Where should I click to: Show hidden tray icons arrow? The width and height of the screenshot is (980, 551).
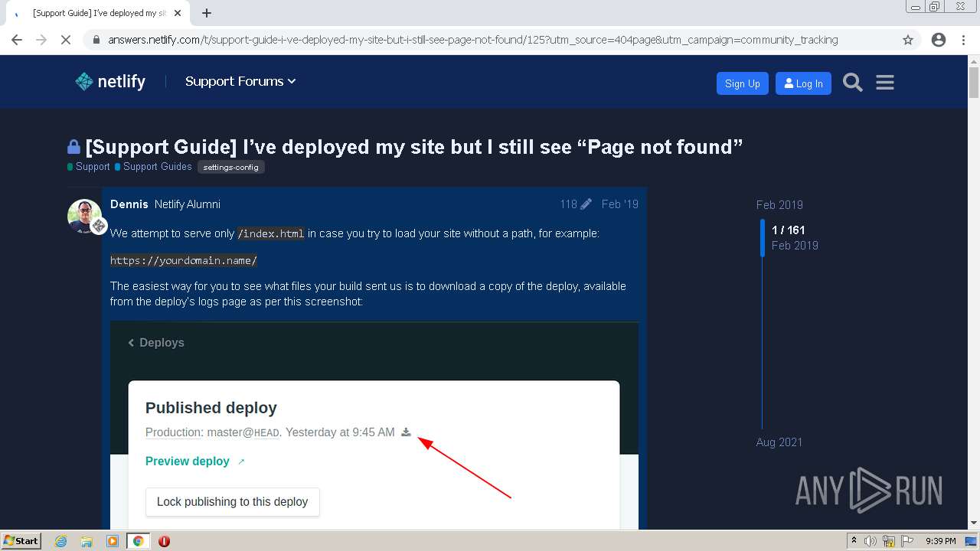coord(854,541)
